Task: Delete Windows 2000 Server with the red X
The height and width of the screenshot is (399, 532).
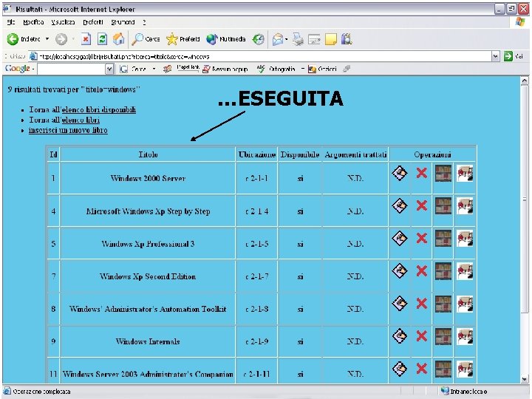Action: pos(421,173)
